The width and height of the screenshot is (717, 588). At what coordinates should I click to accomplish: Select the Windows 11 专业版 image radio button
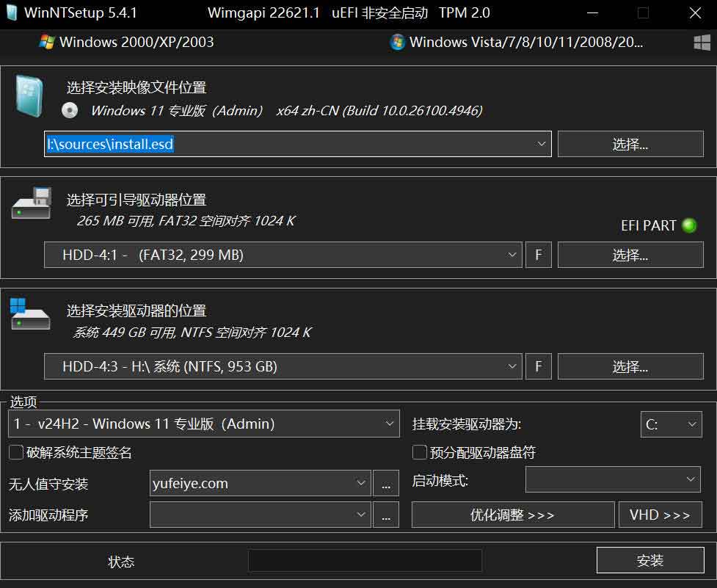70,111
